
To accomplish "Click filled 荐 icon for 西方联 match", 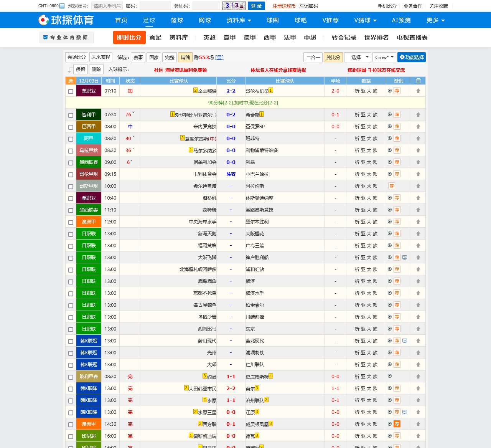I will (397, 424).
